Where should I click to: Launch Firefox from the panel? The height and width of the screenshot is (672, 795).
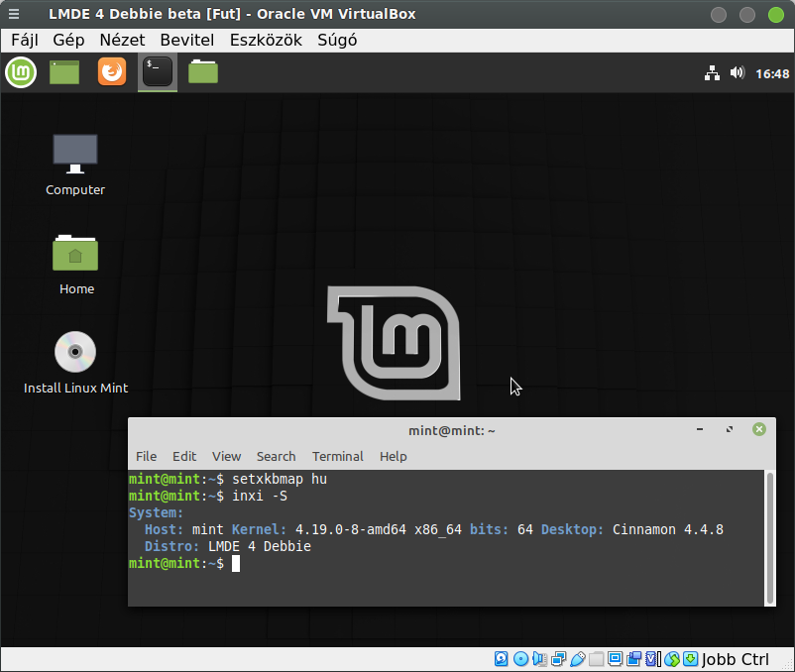coord(112,72)
